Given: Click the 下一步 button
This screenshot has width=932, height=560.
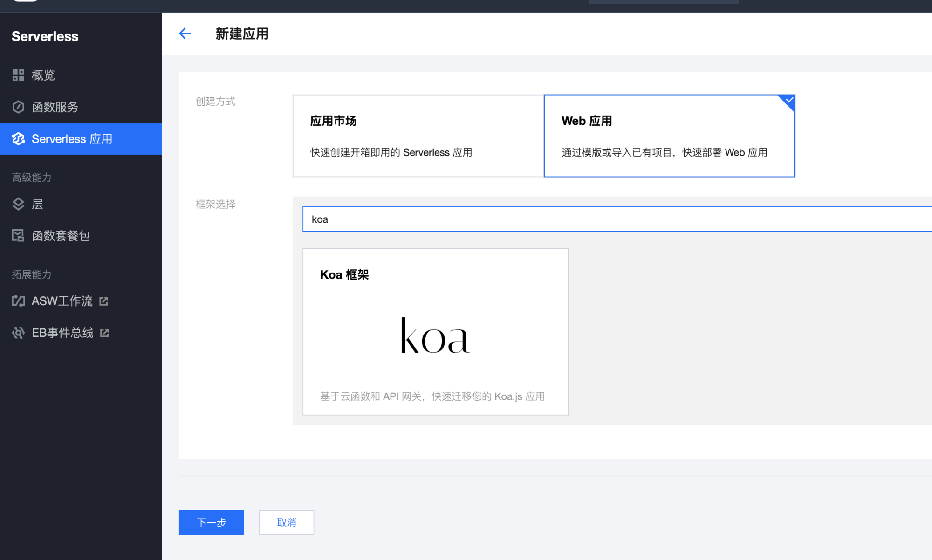Looking at the screenshot, I should tap(211, 522).
